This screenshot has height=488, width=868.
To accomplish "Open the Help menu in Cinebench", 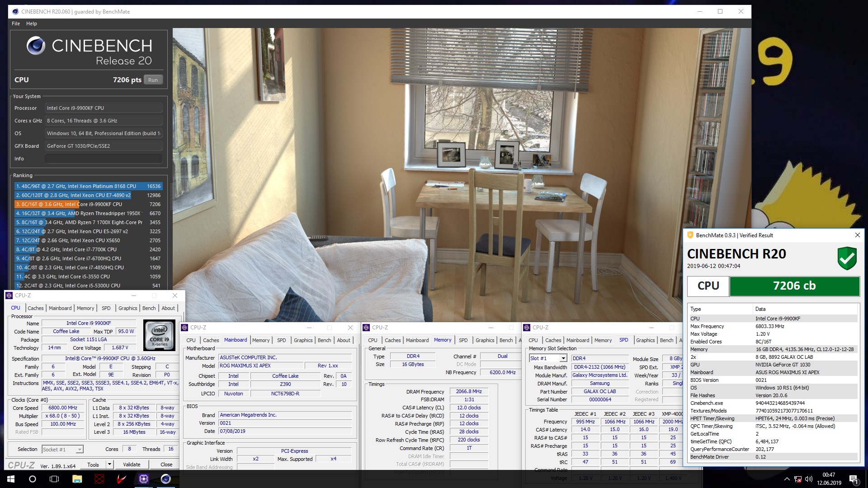I will point(32,23).
